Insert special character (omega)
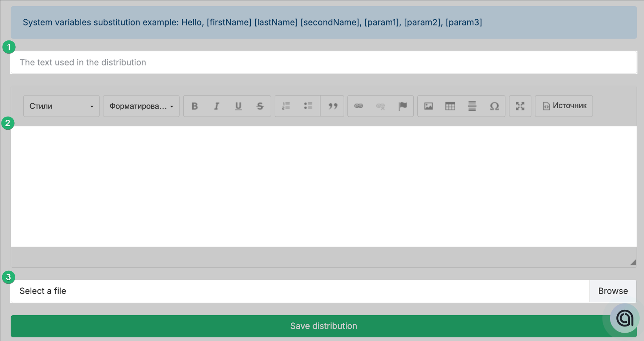Viewport: 644px width, 341px height. click(494, 106)
